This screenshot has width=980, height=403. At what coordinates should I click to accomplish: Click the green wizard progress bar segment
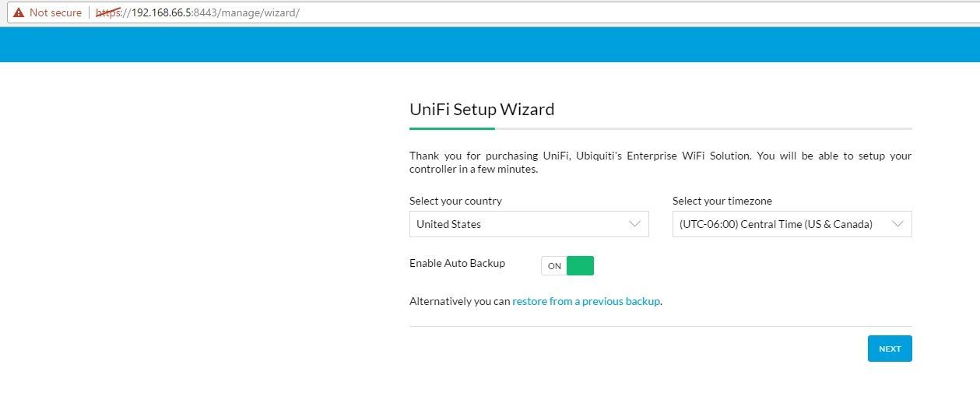pos(451,128)
